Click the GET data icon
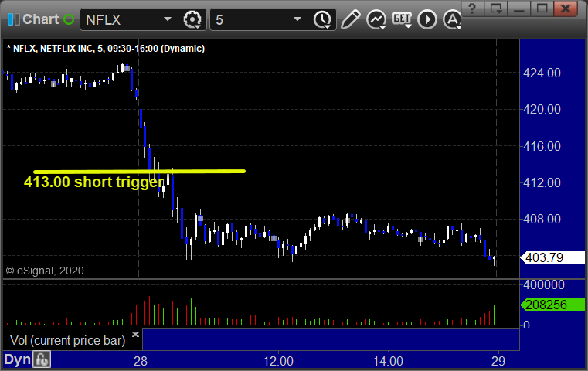Image resolution: width=588 pixels, height=371 pixels. [x=402, y=19]
